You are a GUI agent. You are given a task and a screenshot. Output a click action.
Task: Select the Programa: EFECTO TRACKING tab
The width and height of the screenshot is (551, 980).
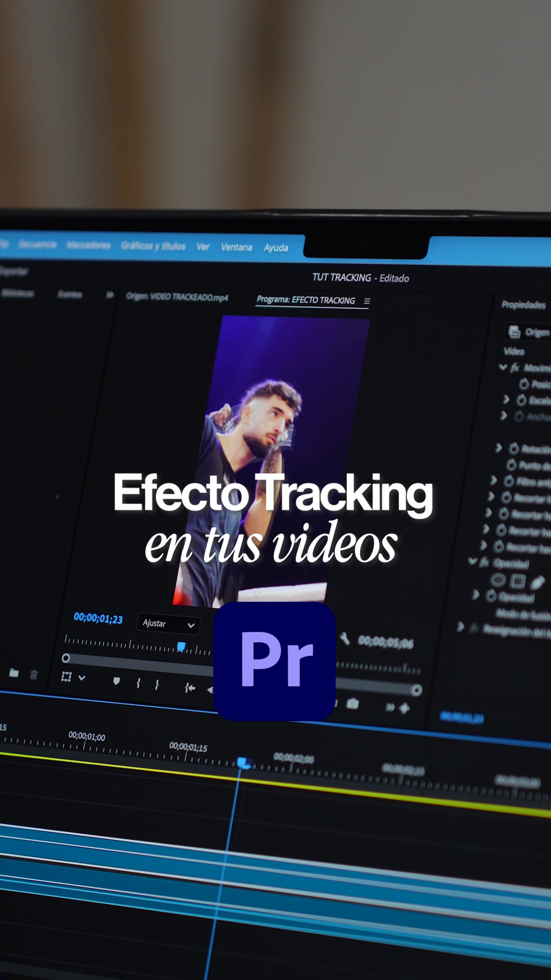[306, 300]
